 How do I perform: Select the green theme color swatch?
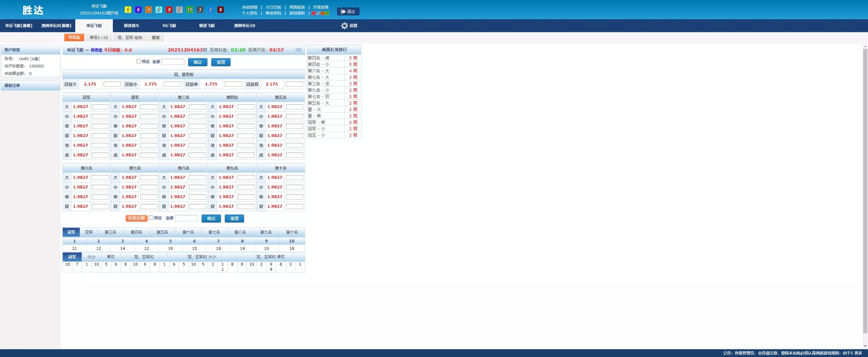pos(327,13)
